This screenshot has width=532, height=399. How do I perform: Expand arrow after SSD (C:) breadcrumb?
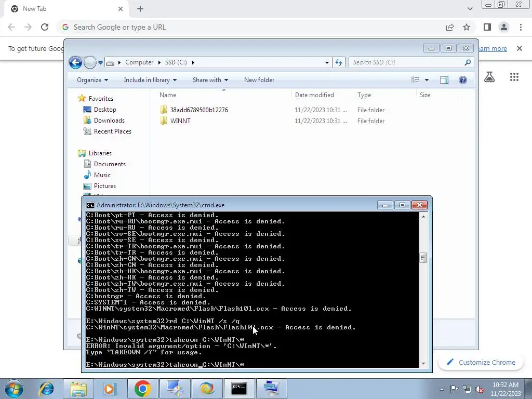(x=193, y=62)
